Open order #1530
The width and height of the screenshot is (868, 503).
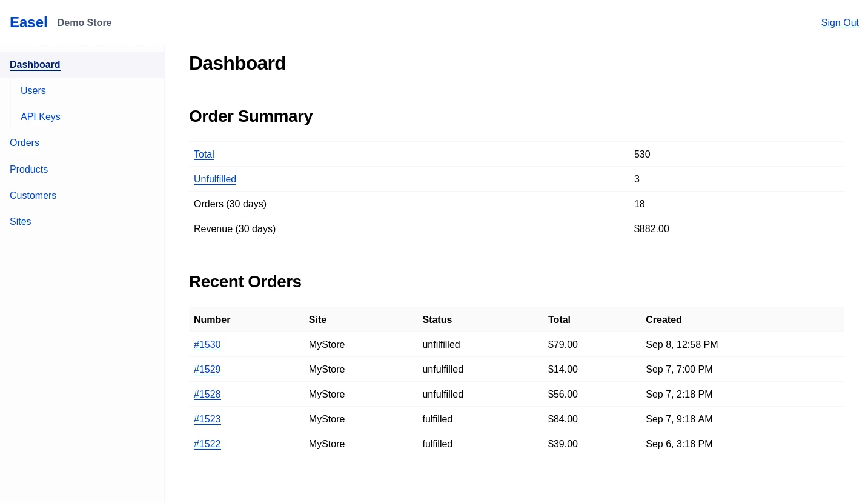(x=207, y=345)
